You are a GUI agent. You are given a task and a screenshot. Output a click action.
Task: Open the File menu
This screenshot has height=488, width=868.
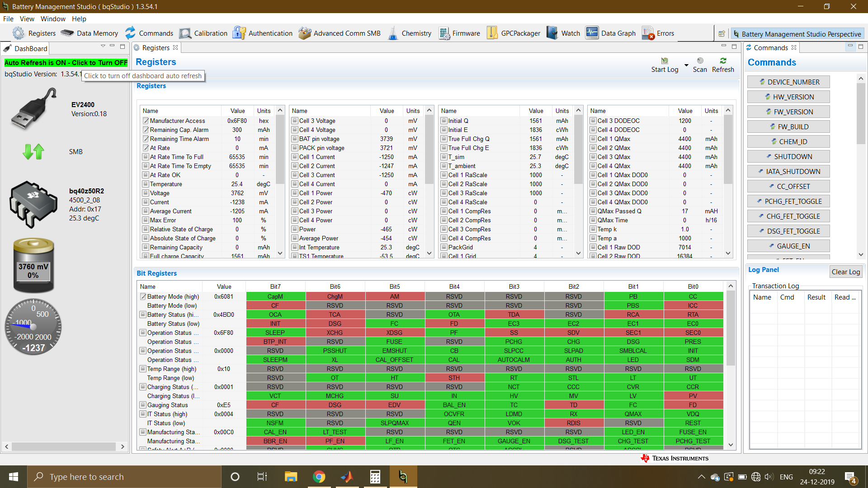[8, 19]
